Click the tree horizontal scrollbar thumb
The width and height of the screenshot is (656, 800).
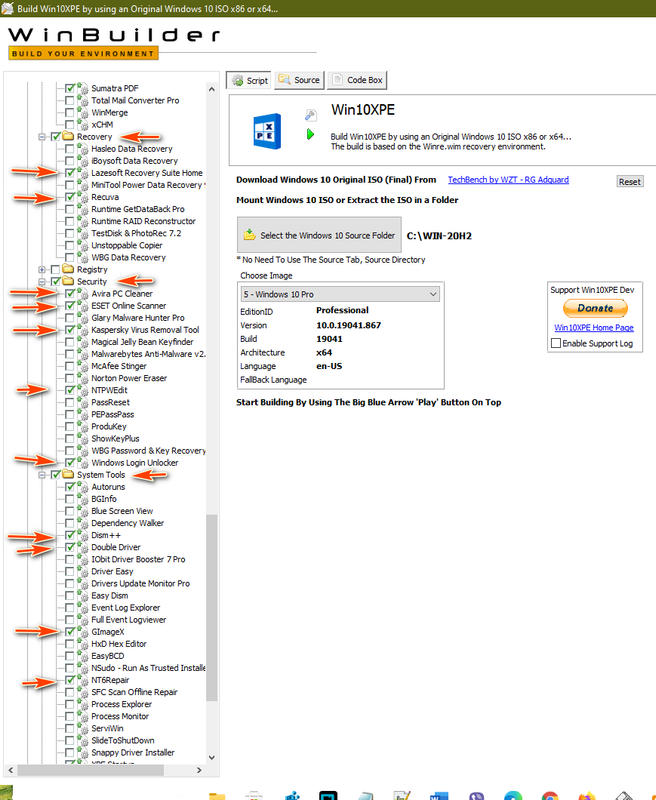[90, 770]
